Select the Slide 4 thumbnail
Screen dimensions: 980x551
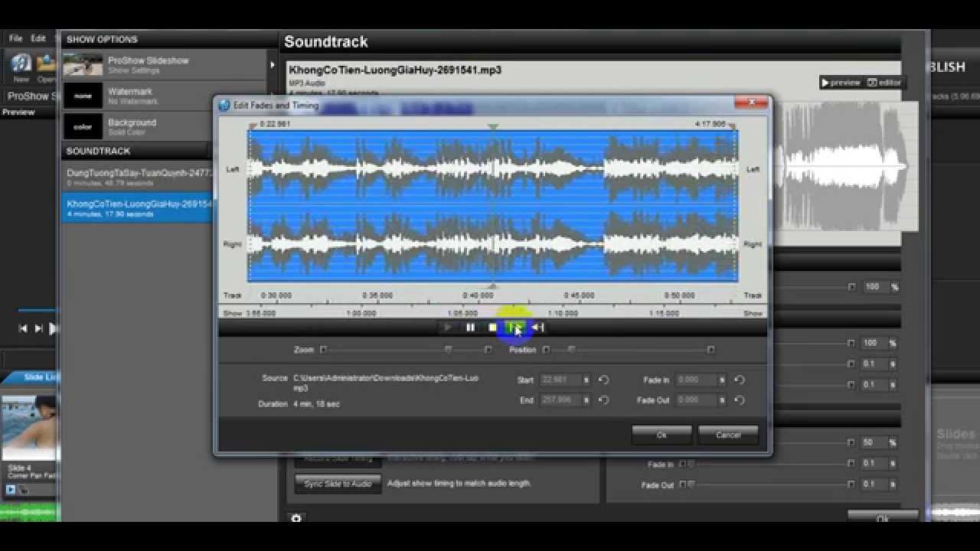30,429
